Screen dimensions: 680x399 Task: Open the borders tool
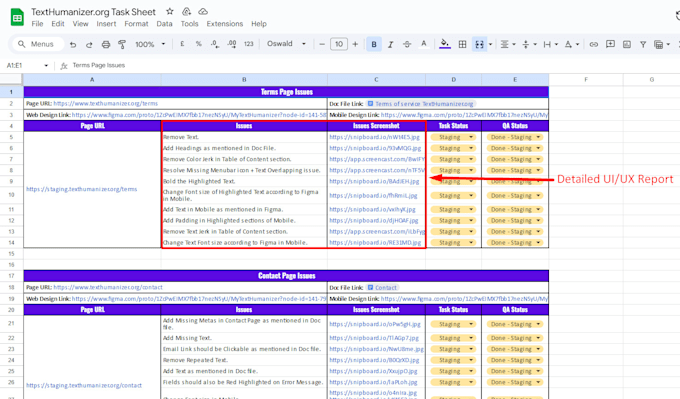click(x=462, y=44)
